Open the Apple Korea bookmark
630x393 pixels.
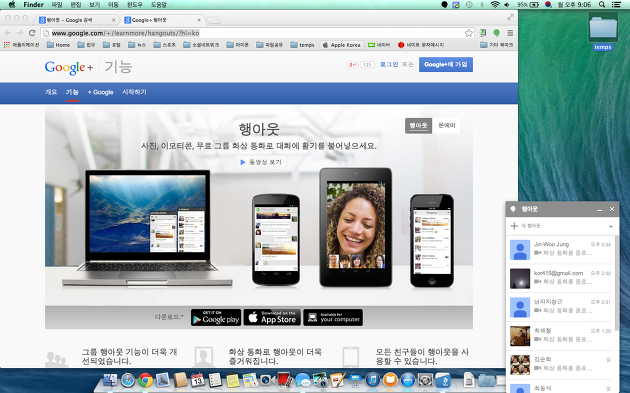pyautogui.click(x=342, y=45)
